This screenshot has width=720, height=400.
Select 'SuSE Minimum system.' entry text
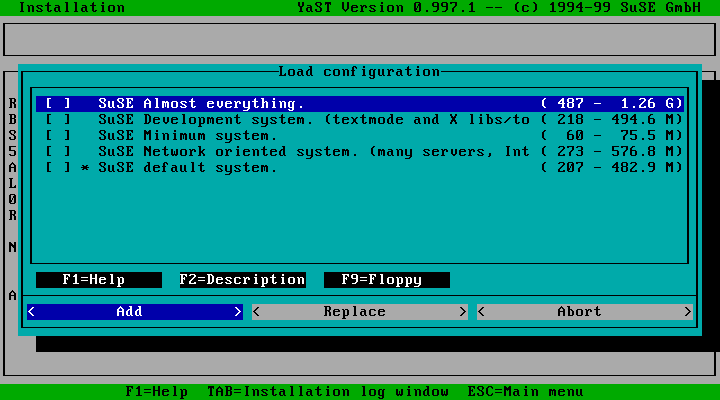[188, 136]
